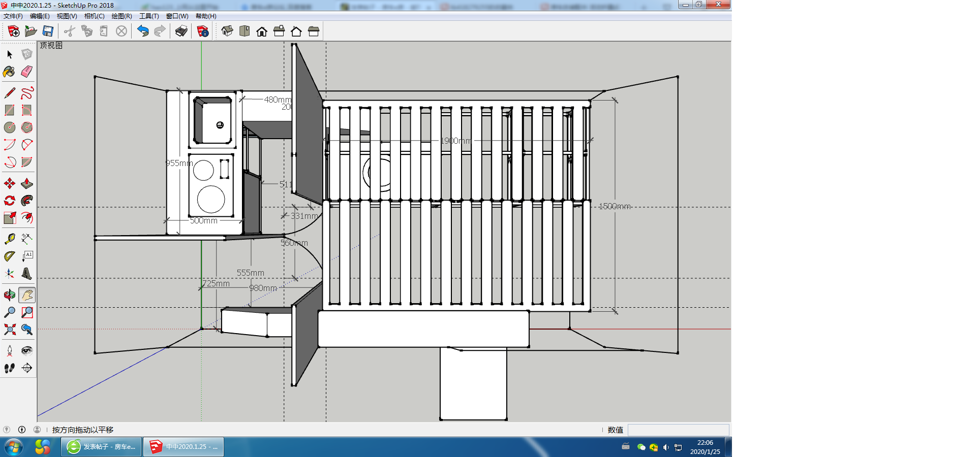Activate the Move tool
The image size is (980, 457).
pos(9,183)
